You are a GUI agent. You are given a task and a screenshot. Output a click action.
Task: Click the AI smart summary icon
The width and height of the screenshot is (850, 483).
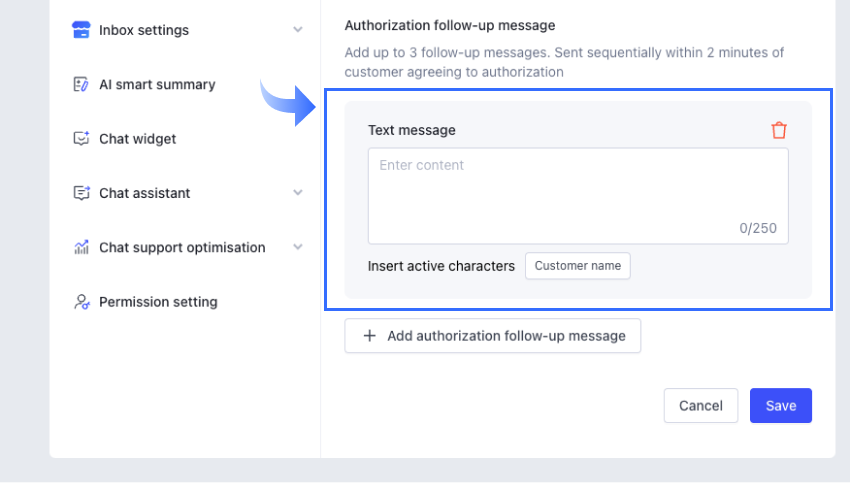(x=82, y=85)
